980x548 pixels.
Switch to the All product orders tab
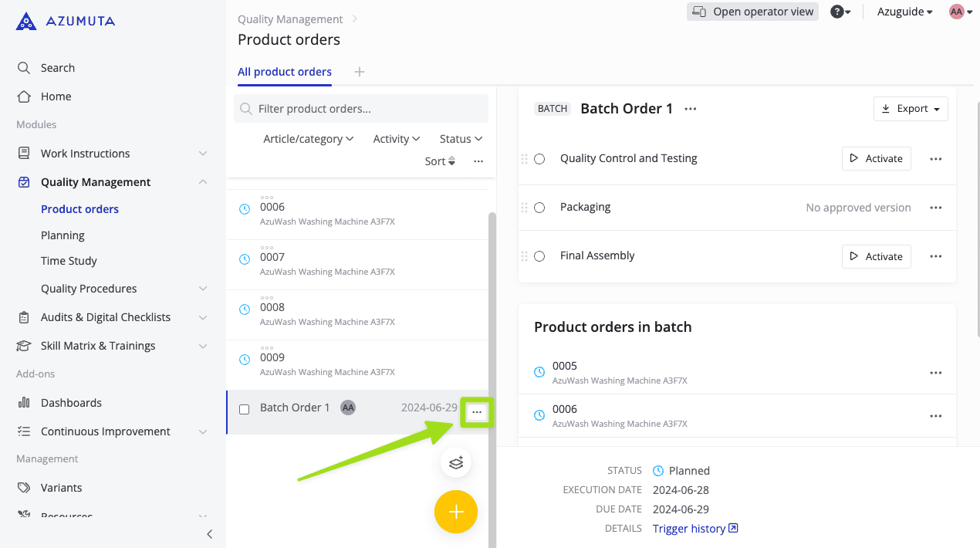[x=284, y=71]
